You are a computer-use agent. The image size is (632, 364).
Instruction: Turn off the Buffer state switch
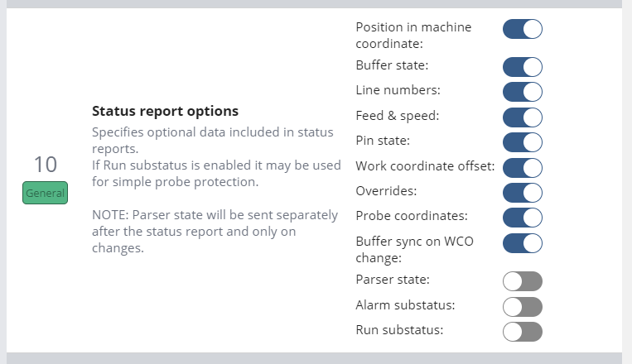[522, 66]
